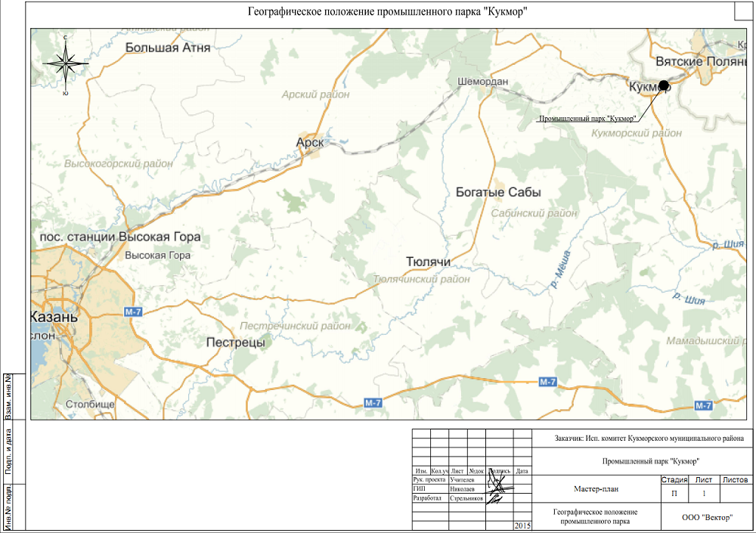Click the map title heading text

point(387,13)
